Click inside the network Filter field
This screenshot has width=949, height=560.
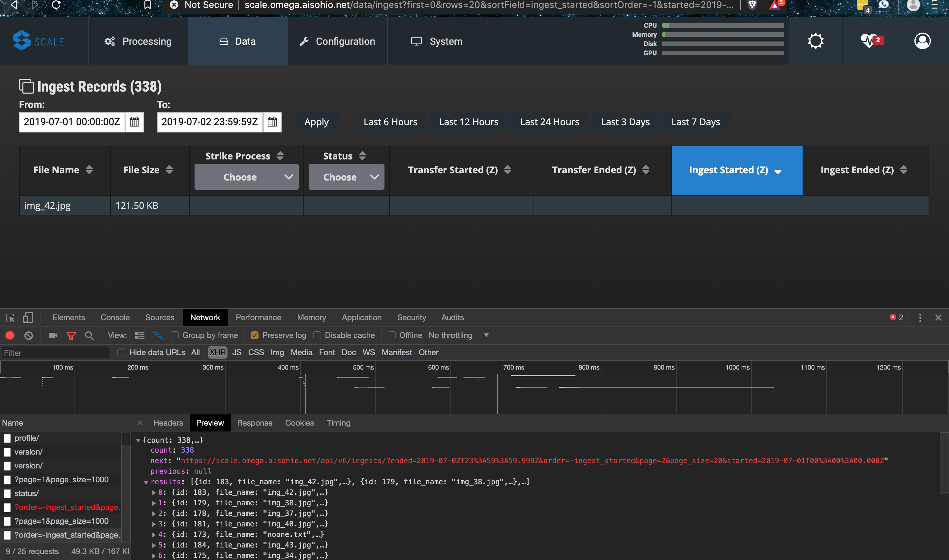[x=55, y=352]
